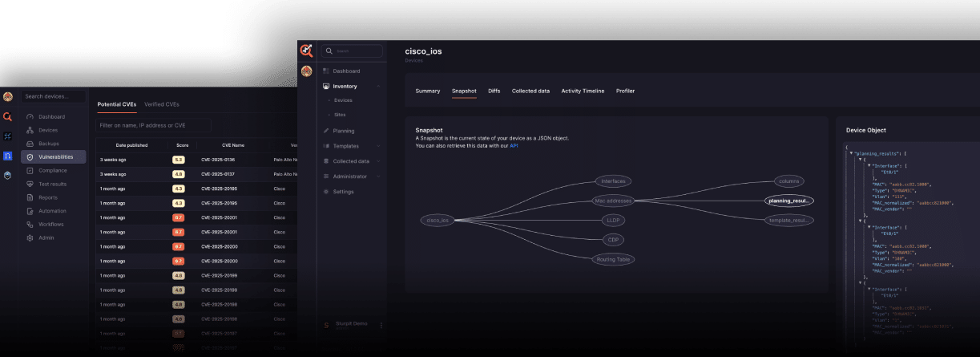Collapse the Inventory menu chevron
The height and width of the screenshot is (357, 980).
tap(378, 86)
